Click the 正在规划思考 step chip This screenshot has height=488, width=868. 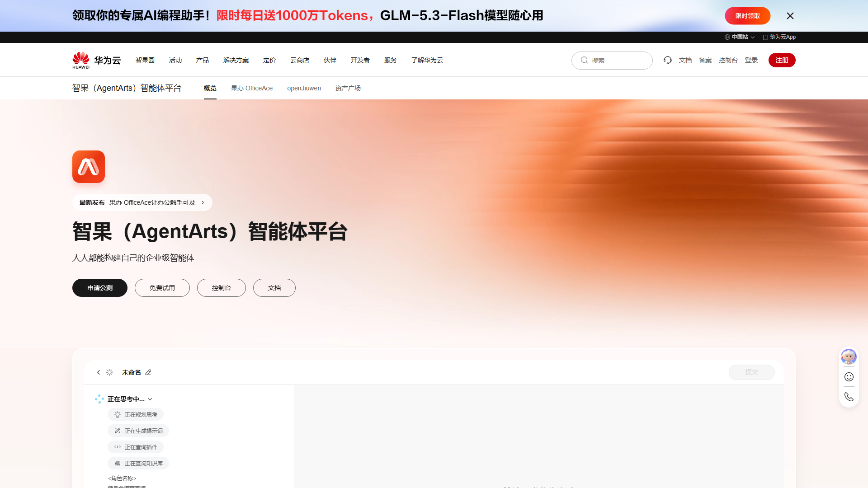136,414
